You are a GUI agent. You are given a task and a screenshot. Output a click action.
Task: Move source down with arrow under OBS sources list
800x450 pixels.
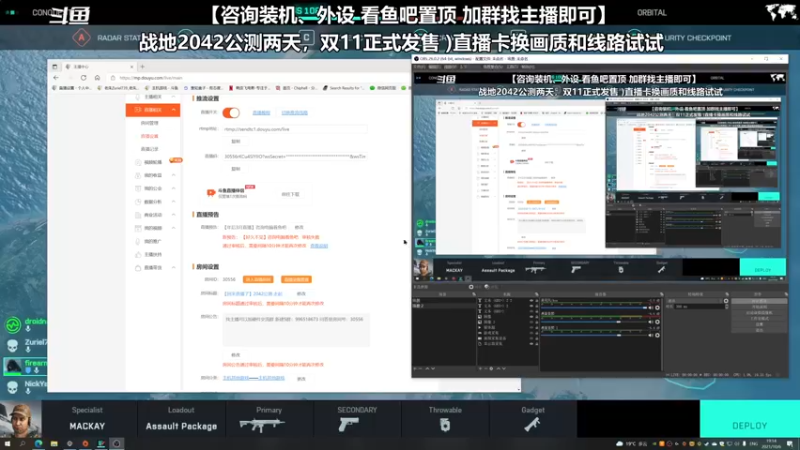tap(504, 369)
